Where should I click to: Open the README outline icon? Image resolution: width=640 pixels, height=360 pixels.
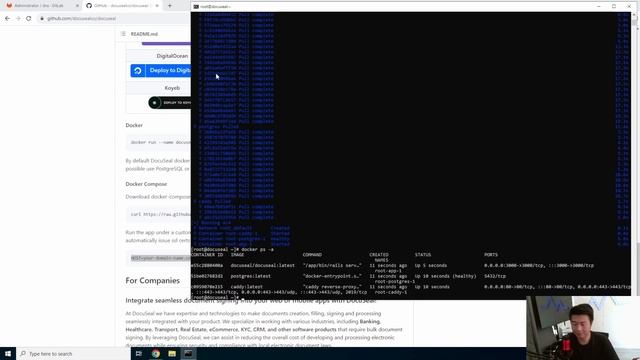click(123, 33)
